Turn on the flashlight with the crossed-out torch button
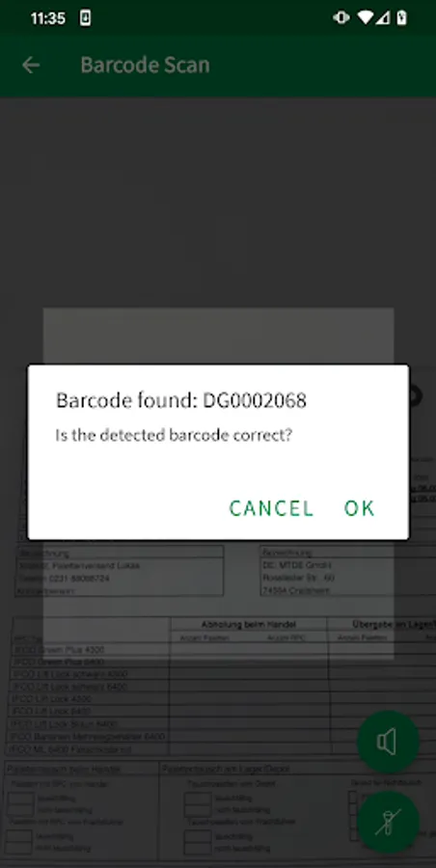This screenshot has height=868, width=436. coord(388,822)
